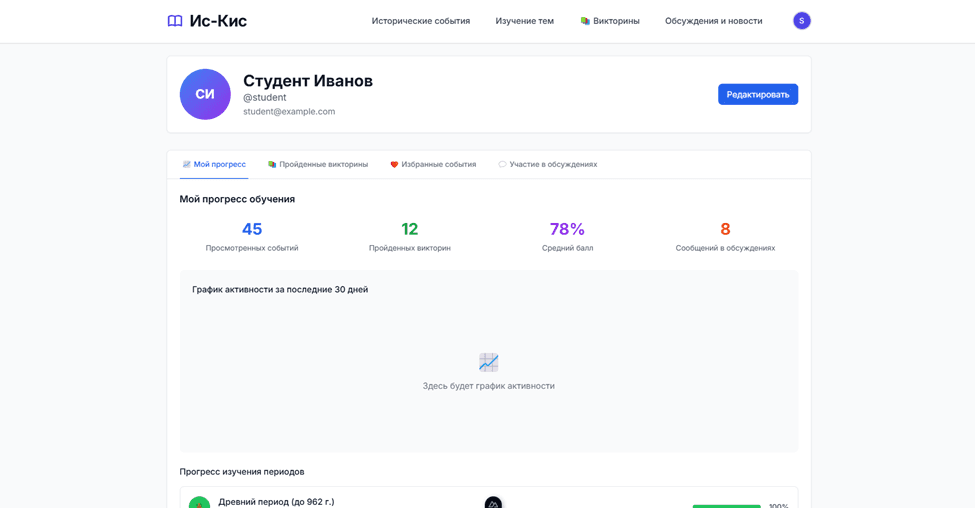The height and width of the screenshot is (508, 975).
Task: Click the books icon in Пройденные викторины tab
Action: (272, 165)
